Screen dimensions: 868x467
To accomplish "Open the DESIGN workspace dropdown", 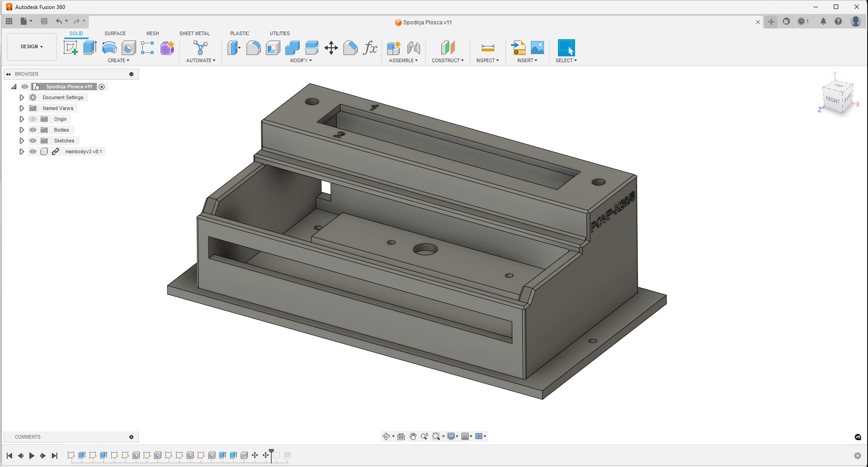I will pyautogui.click(x=32, y=46).
